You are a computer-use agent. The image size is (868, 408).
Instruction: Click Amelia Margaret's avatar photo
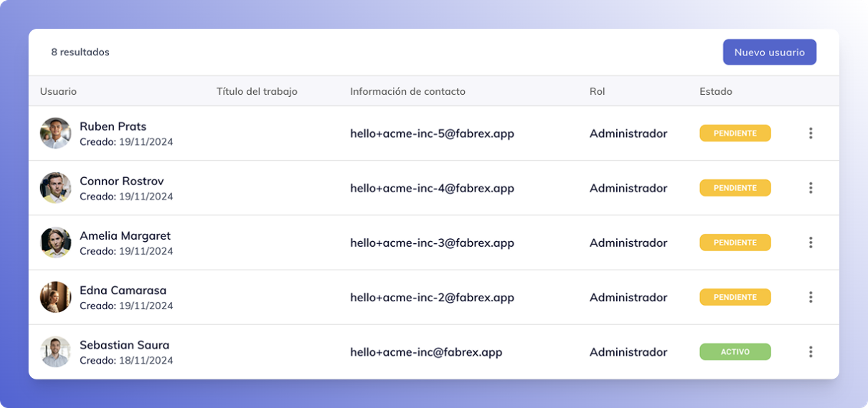56,242
